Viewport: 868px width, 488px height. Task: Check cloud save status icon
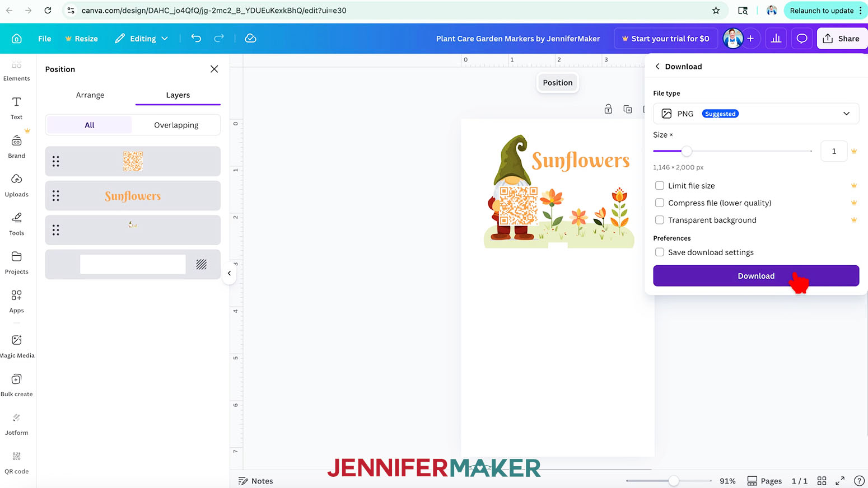tap(251, 38)
